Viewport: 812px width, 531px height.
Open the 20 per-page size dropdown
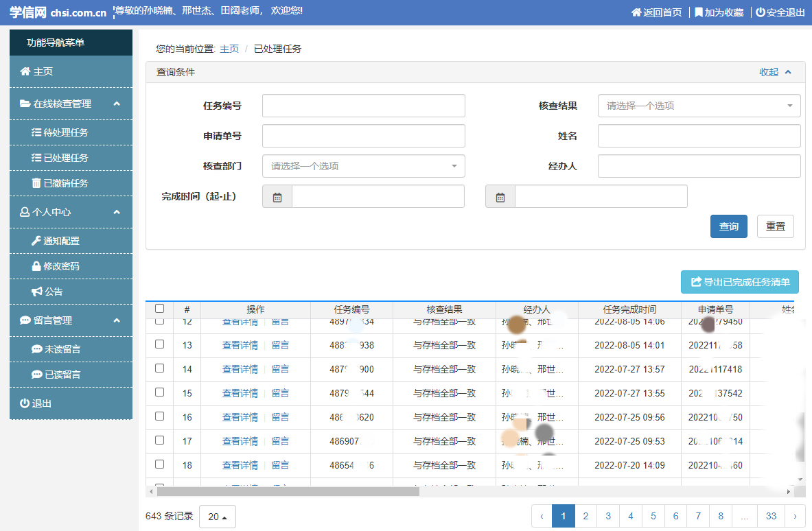[x=217, y=517]
